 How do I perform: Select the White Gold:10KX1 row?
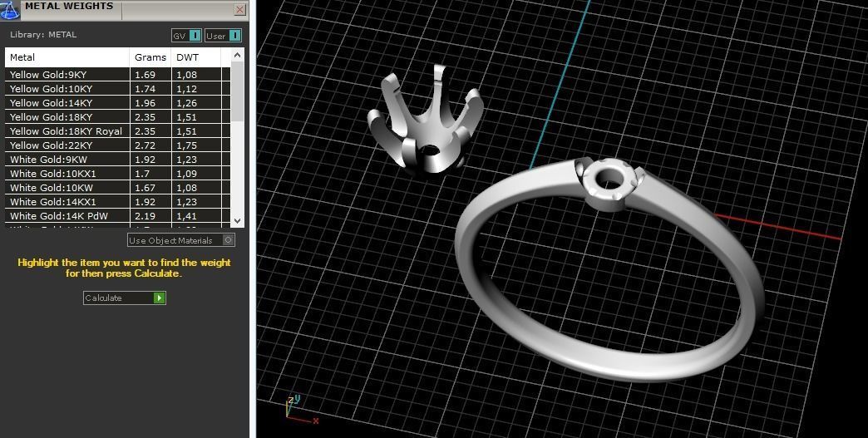117,174
